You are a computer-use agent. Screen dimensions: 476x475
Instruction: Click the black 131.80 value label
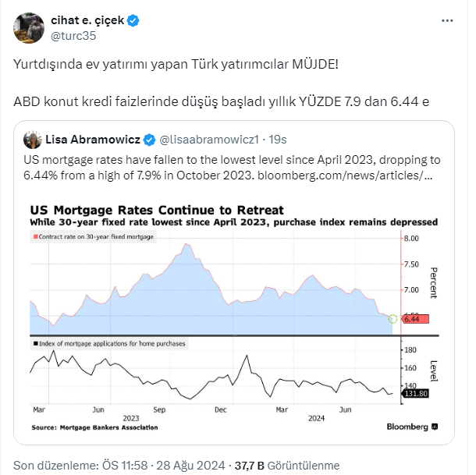pos(414,394)
